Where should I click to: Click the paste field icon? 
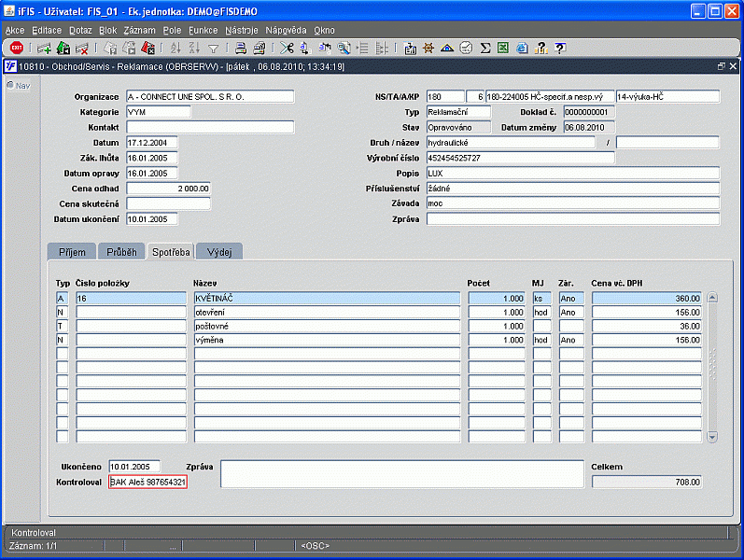pos(325,48)
